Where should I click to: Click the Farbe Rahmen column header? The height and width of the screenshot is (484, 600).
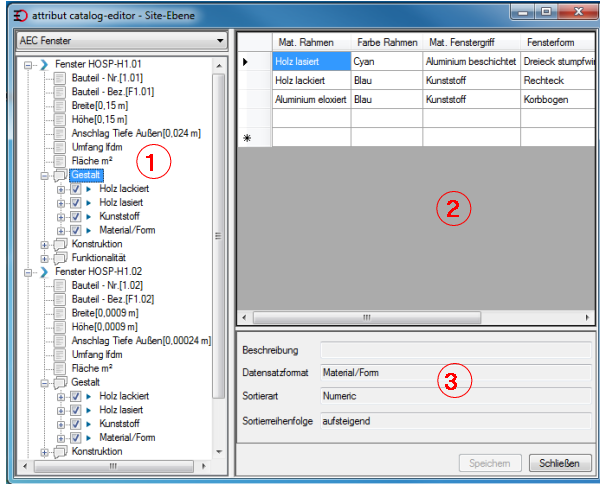[387, 42]
